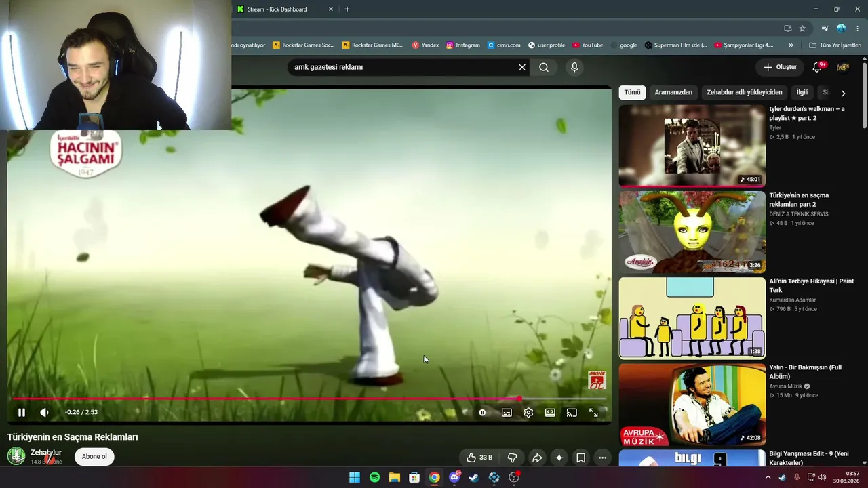Open the Instagram bookmark
The height and width of the screenshot is (488, 868).
463,45
